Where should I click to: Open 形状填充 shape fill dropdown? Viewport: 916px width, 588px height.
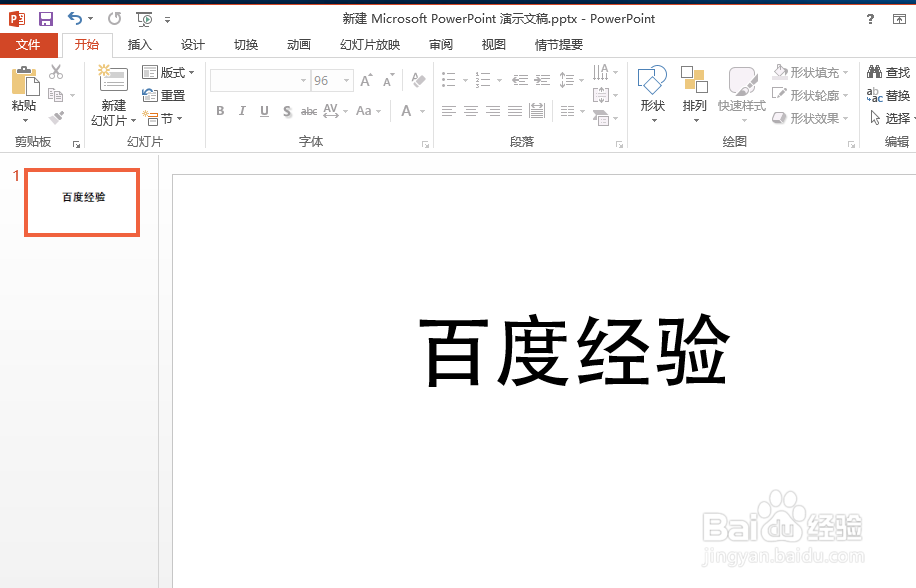810,72
